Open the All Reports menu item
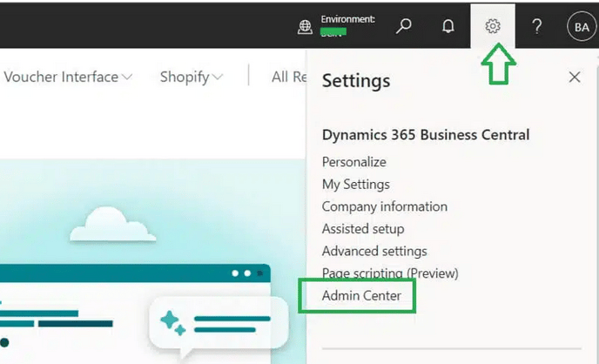The image size is (599, 364). point(289,77)
